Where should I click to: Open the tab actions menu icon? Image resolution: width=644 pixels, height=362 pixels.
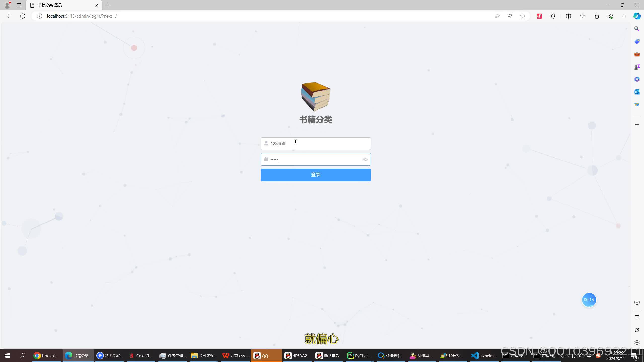(19, 5)
